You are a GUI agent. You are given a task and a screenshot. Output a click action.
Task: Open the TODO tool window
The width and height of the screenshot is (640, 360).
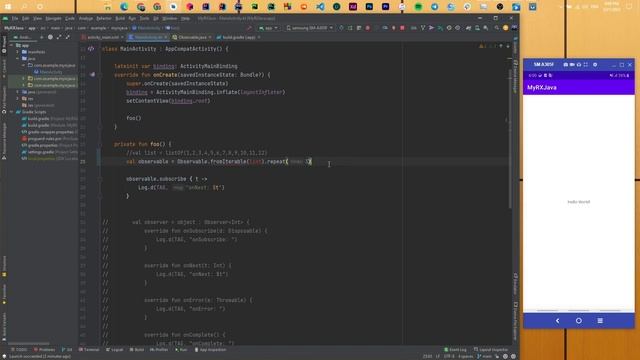tap(19, 350)
